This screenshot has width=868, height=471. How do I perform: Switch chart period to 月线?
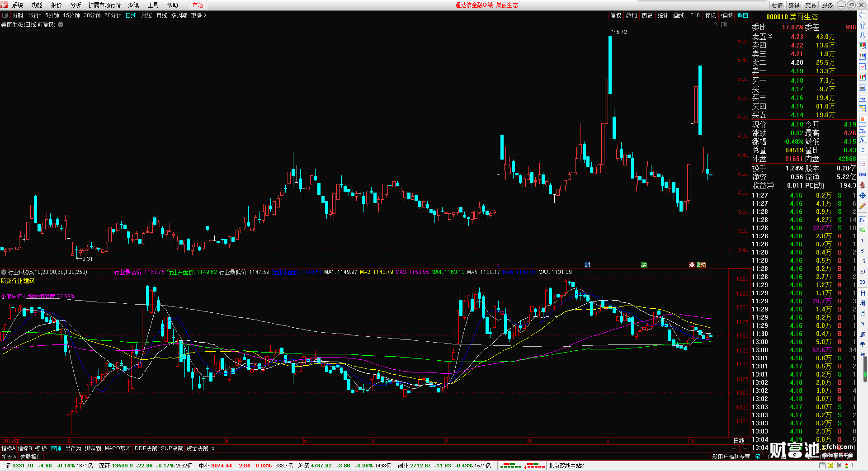point(162,15)
